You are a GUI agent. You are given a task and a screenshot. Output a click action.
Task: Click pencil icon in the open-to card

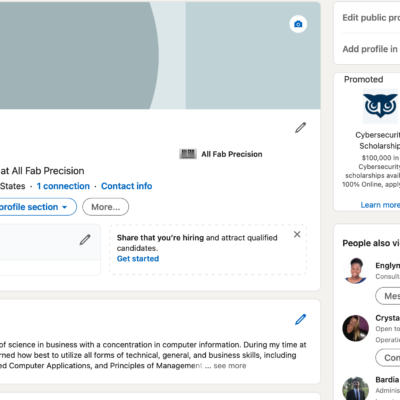click(x=85, y=240)
